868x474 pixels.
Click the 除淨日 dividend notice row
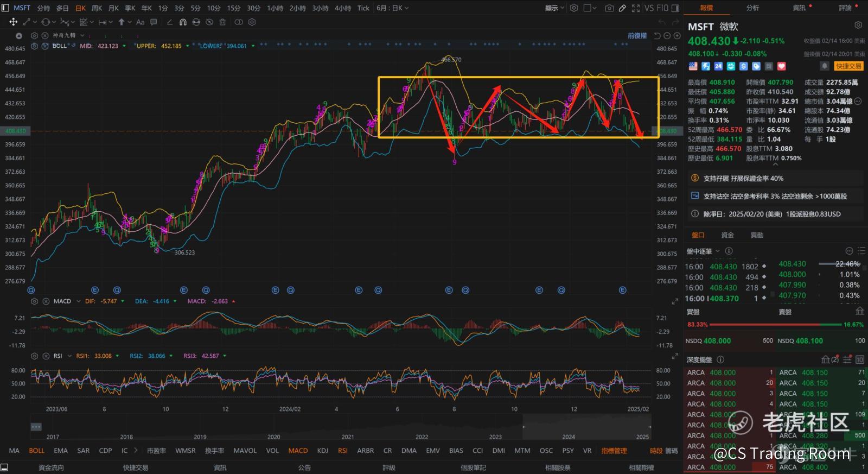pyautogui.click(x=776, y=214)
